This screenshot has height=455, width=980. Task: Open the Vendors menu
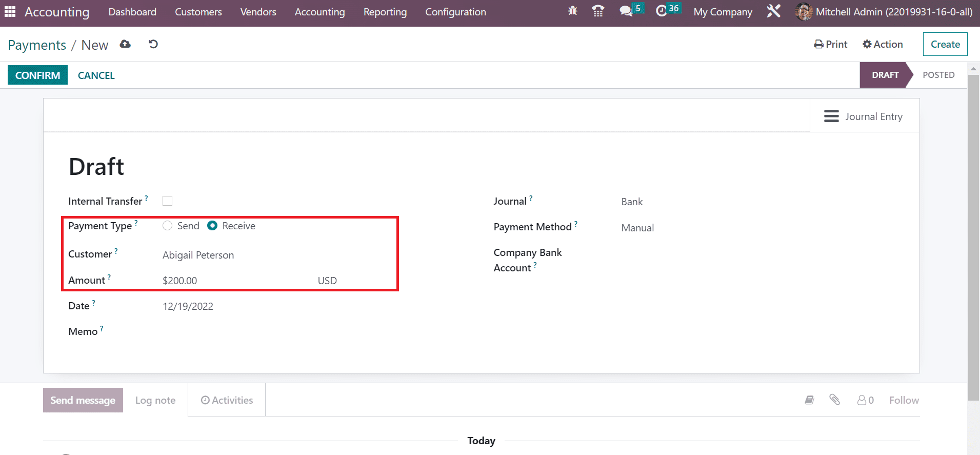coord(258,12)
